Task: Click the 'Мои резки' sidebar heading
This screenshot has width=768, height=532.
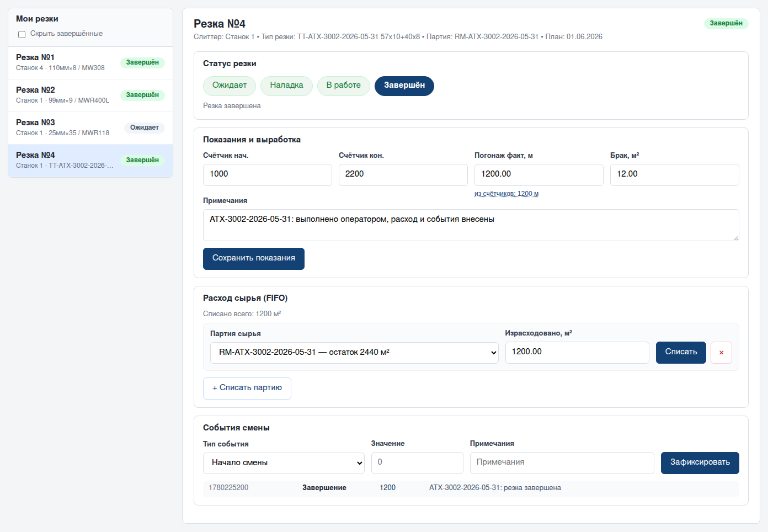Action: click(x=37, y=19)
